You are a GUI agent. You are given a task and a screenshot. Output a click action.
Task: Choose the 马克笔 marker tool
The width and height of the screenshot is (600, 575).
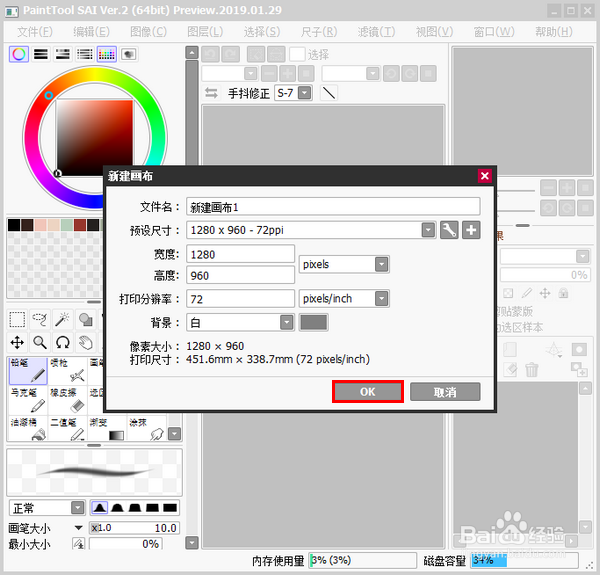28,401
